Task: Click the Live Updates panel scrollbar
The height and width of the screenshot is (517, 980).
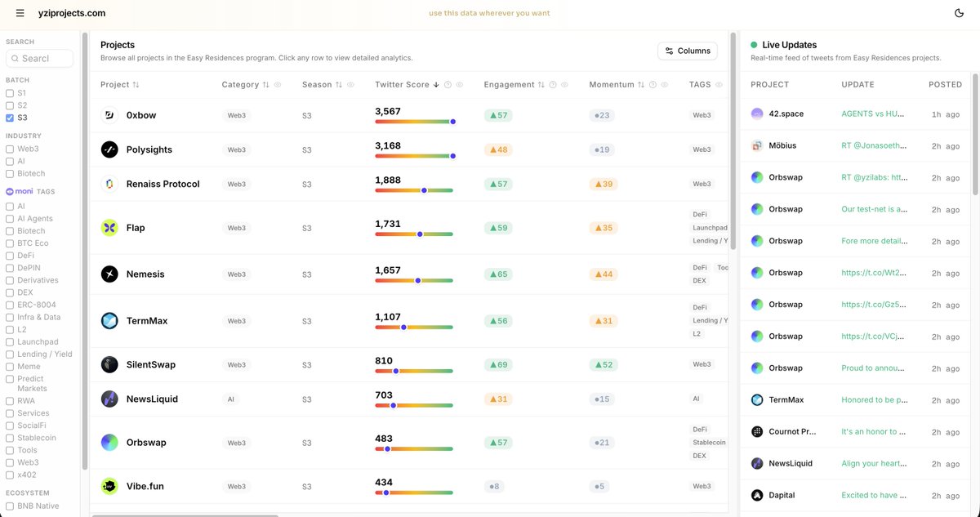Action: pos(974,135)
